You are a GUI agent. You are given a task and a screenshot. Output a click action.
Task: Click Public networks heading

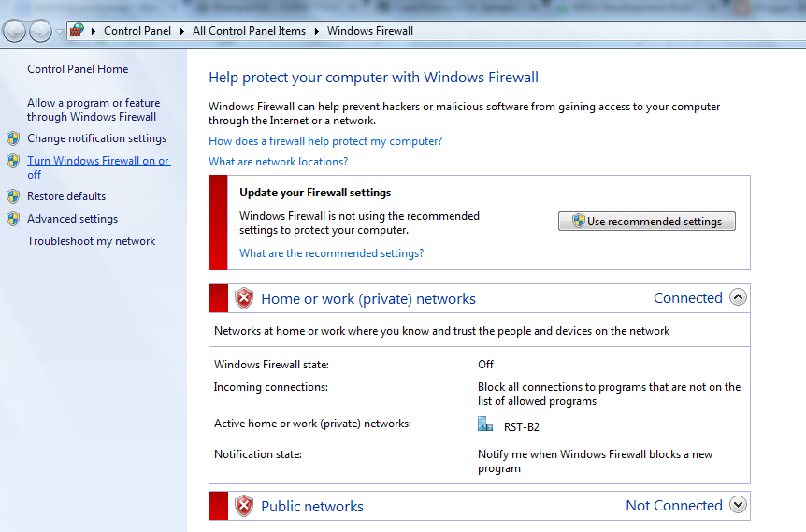pos(312,507)
